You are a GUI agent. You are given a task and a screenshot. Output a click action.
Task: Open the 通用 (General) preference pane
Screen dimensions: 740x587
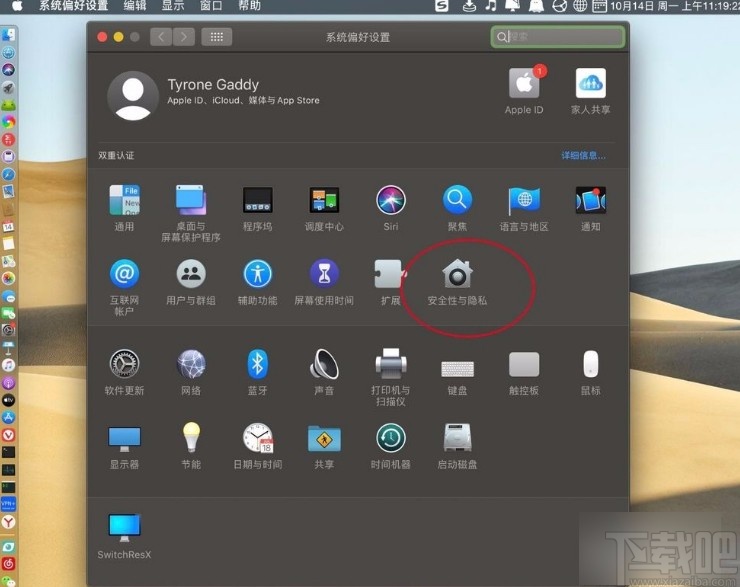pos(125,200)
